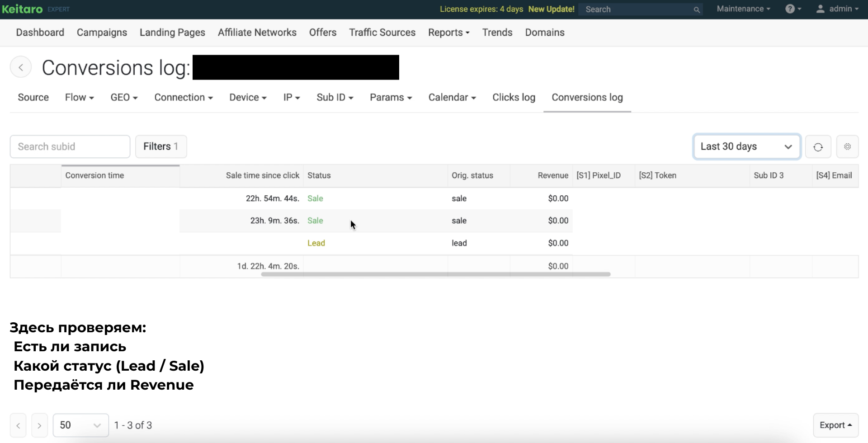Go to previous page arrow
The width and height of the screenshot is (868, 443).
[x=18, y=425]
